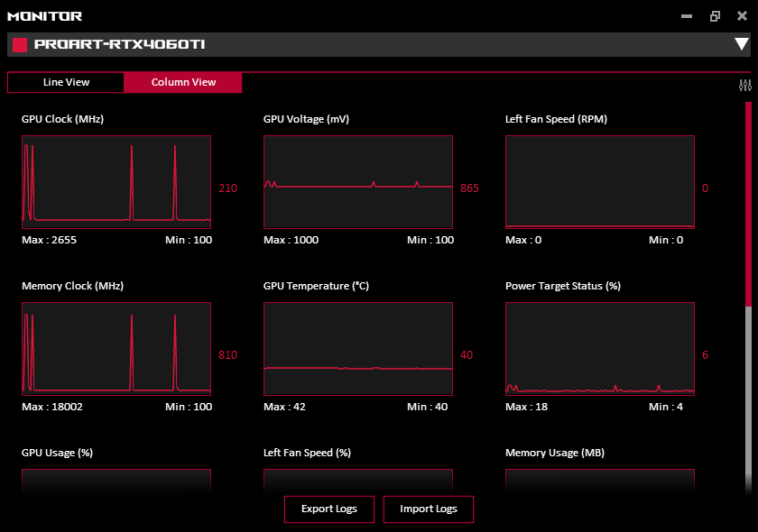Click the GPU Voltage current value 865
The image size is (758, 532).
[469, 188]
